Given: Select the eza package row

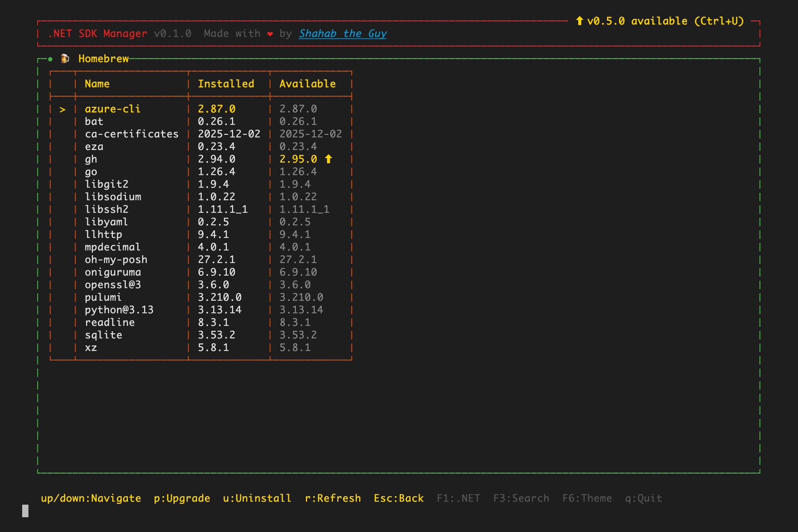Looking at the screenshot, I should (201, 147).
